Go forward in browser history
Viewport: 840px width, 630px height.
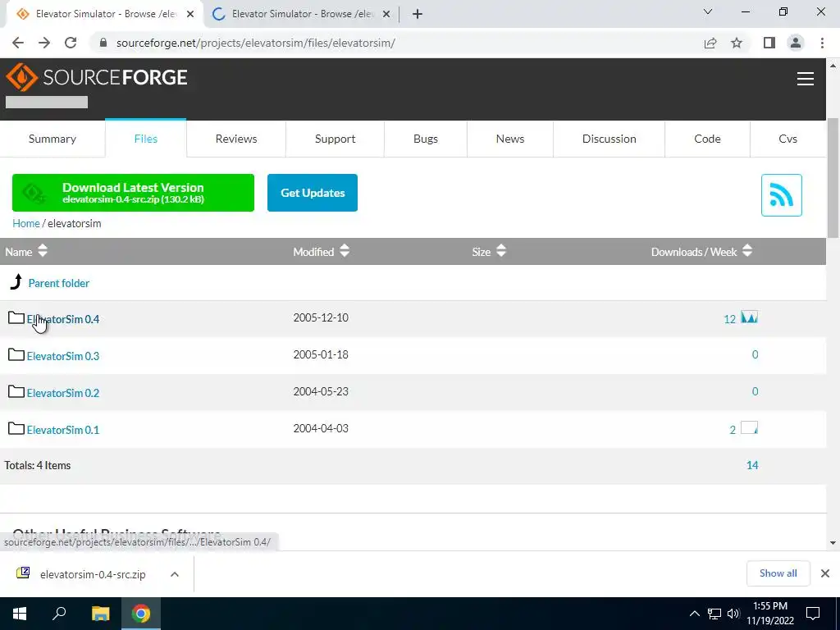coord(44,43)
